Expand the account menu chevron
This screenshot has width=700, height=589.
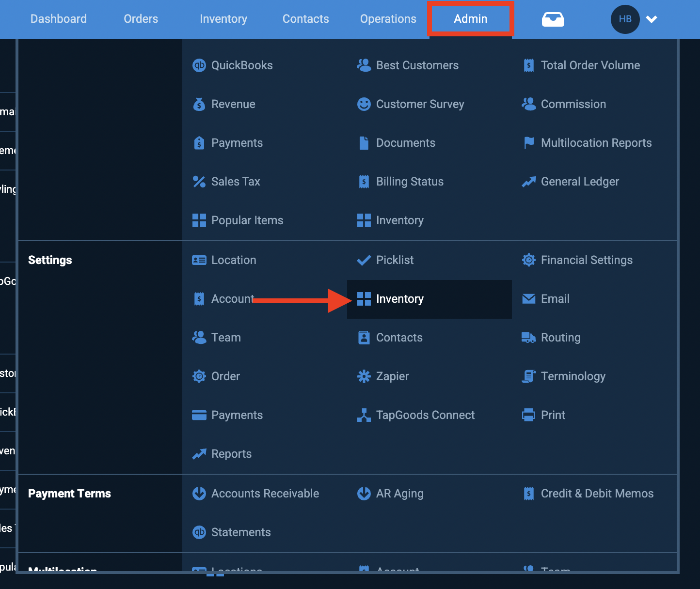point(652,19)
